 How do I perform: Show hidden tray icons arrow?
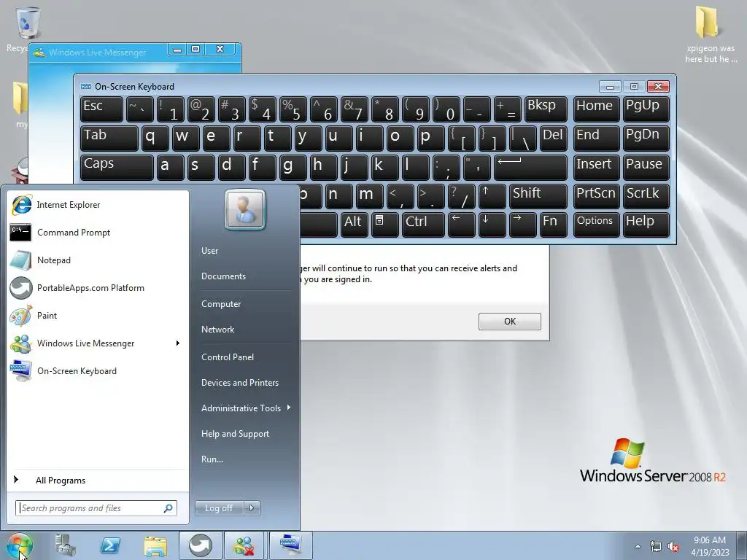(638, 547)
